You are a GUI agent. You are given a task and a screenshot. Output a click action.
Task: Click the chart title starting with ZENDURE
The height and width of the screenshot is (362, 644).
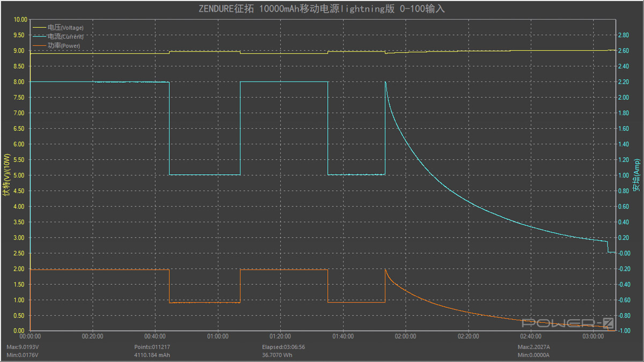coord(322,9)
